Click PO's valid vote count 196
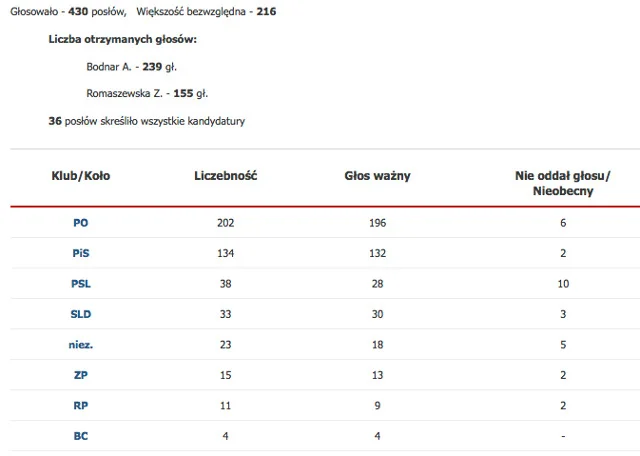Viewport: 640px width, 456px height. (x=377, y=223)
